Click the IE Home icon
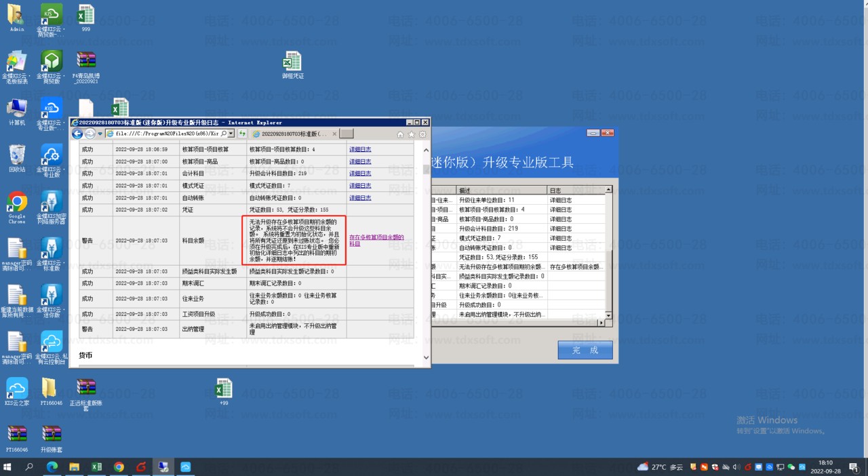868x476 pixels. (x=401, y=134)
